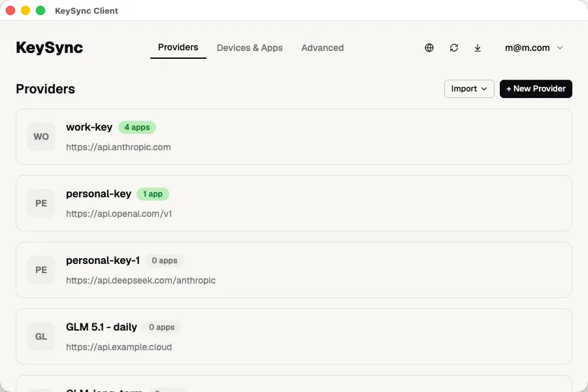
Task: Open the Advanced tab
Action: pos(323,48)
